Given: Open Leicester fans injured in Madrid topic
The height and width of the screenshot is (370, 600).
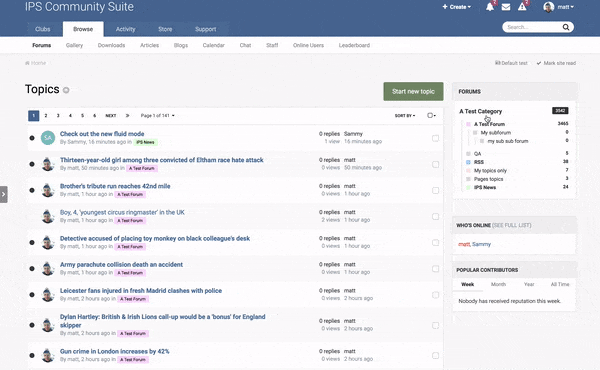Looking at the screenshot, I should [141, 291].
